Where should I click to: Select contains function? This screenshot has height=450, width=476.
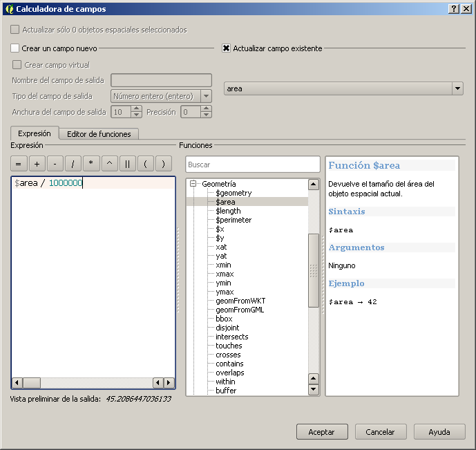point(229,364)
